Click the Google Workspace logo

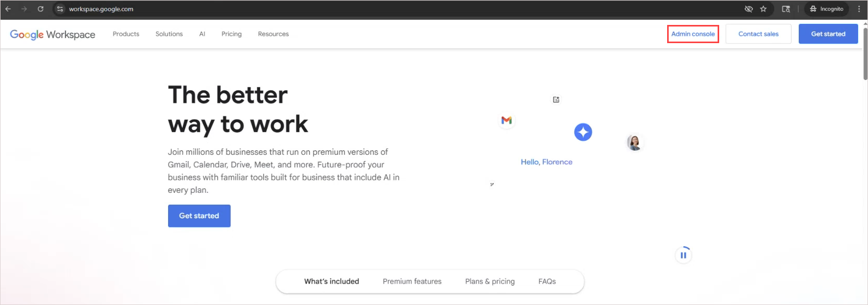53,34
